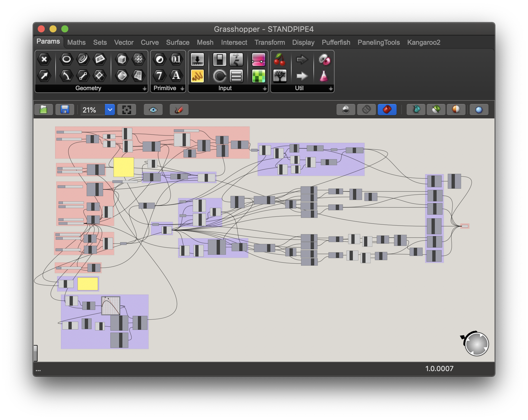Viewport: 528px width, 420px height.
Task: Click the large yellow panel on canvas
Action: tap(124, 167)
